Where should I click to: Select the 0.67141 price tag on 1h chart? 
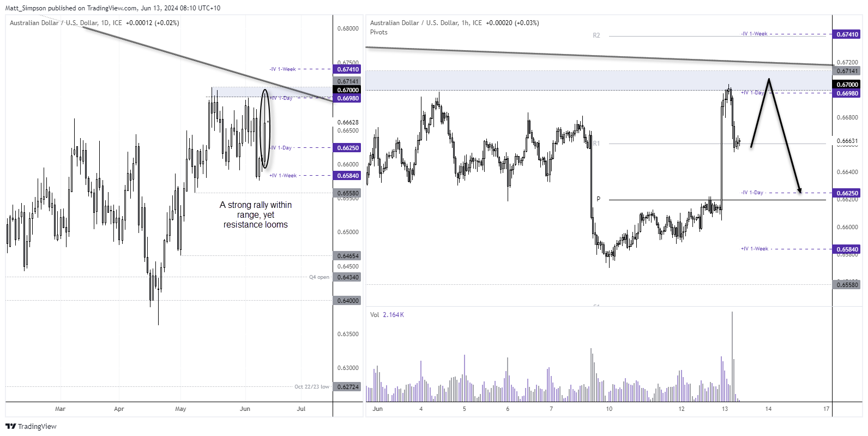pyautogui.click(x=847, y=71)
